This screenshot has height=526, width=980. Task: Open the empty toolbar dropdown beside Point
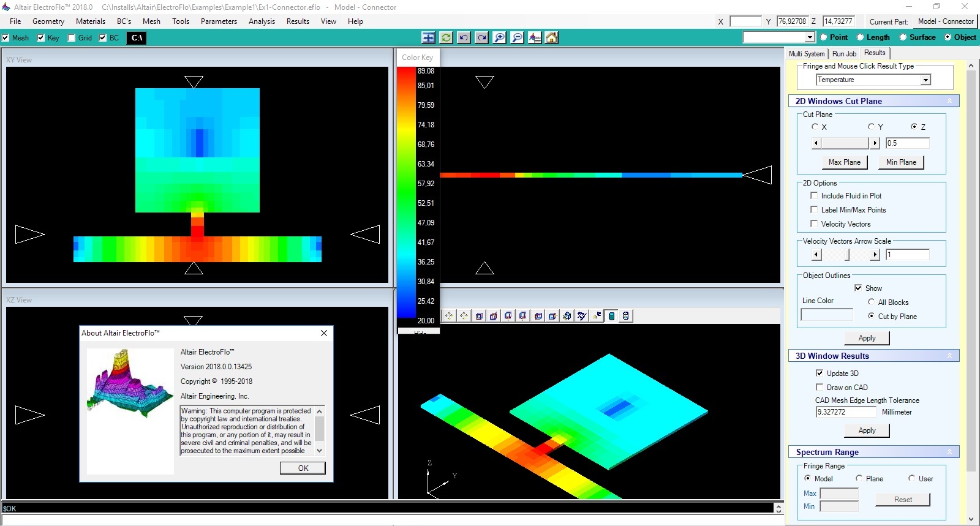tap(809, 37)
